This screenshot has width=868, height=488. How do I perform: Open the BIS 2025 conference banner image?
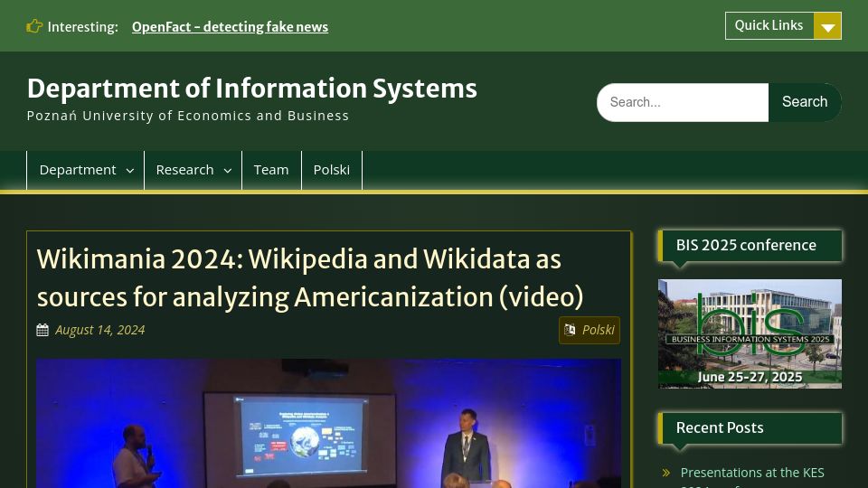[x=750, y=333]
